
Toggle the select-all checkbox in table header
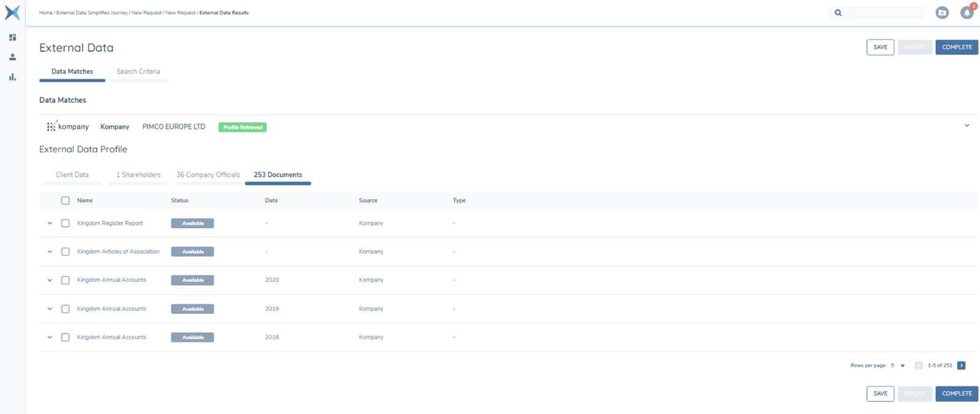tap(65, 201)
